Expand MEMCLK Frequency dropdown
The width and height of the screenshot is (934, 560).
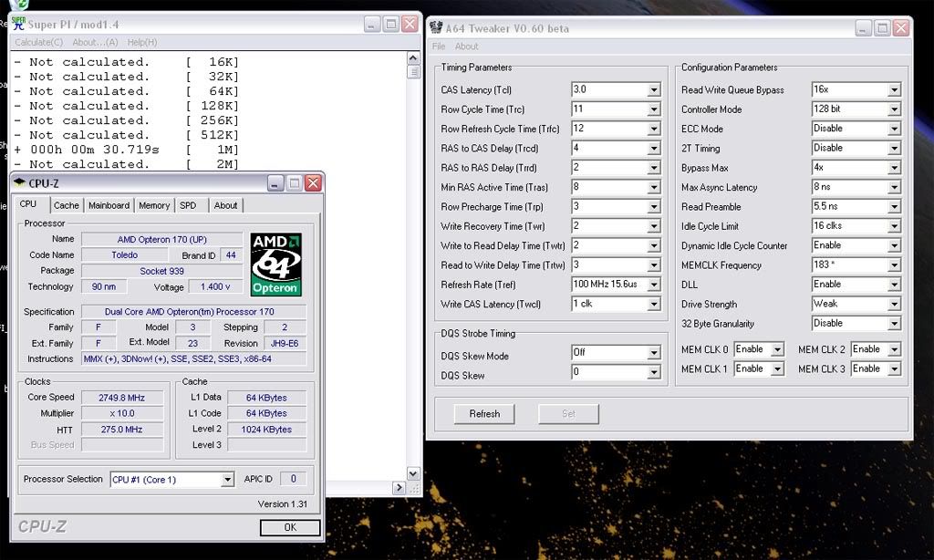pyautogui.click(x=894, y=265)
